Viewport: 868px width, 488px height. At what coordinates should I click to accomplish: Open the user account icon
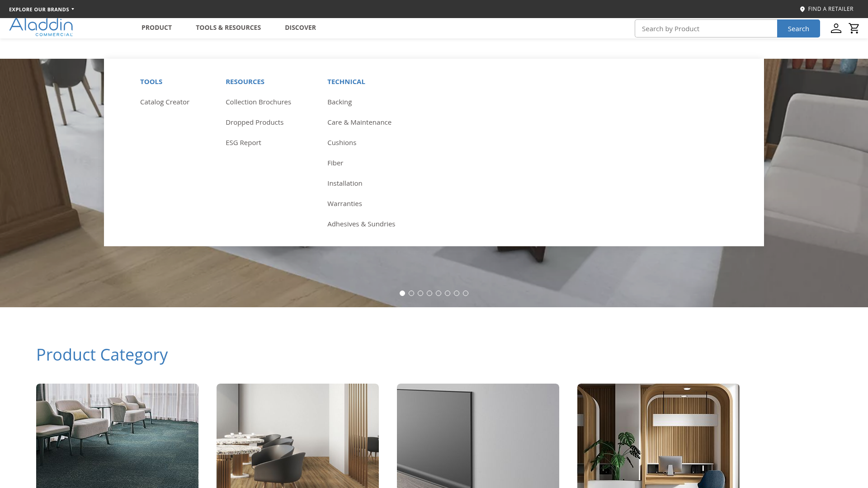pyautogui.click(x=836, y=28)
